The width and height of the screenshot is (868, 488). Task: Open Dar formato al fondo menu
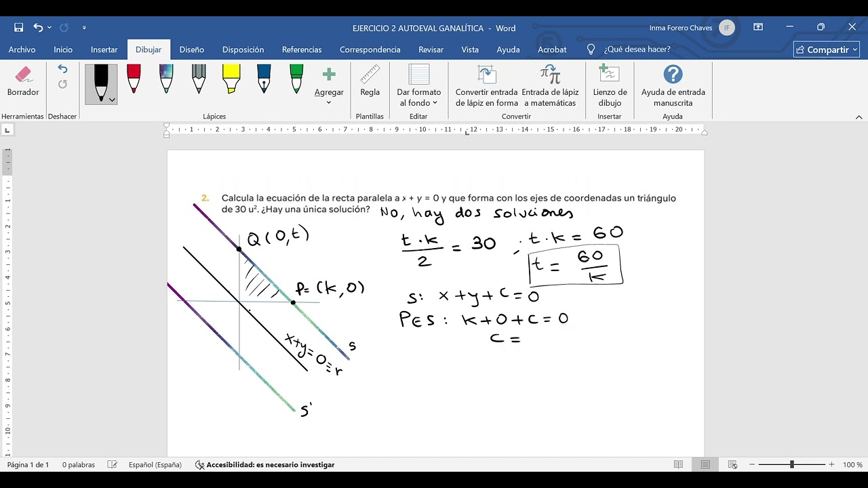418,86
